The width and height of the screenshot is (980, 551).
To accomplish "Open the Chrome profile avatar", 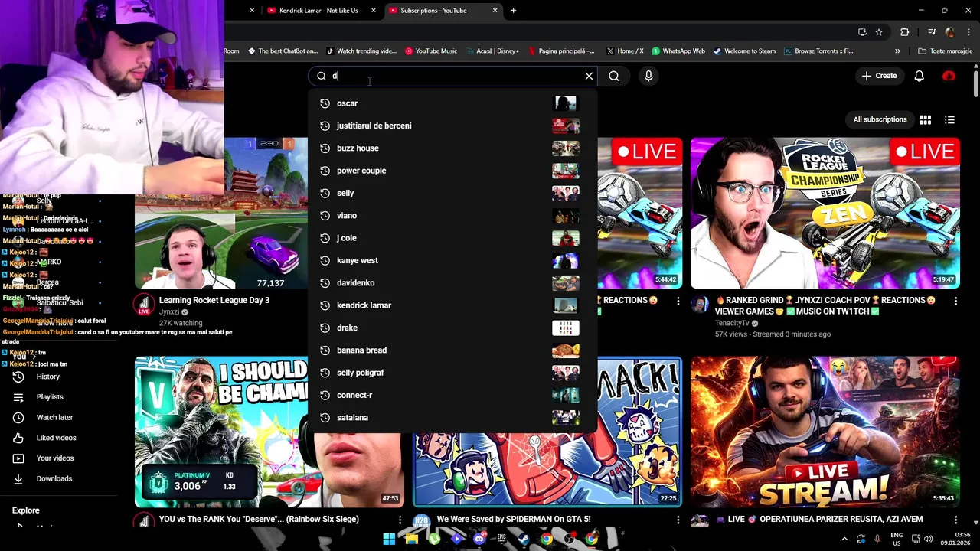I will 950,32.
